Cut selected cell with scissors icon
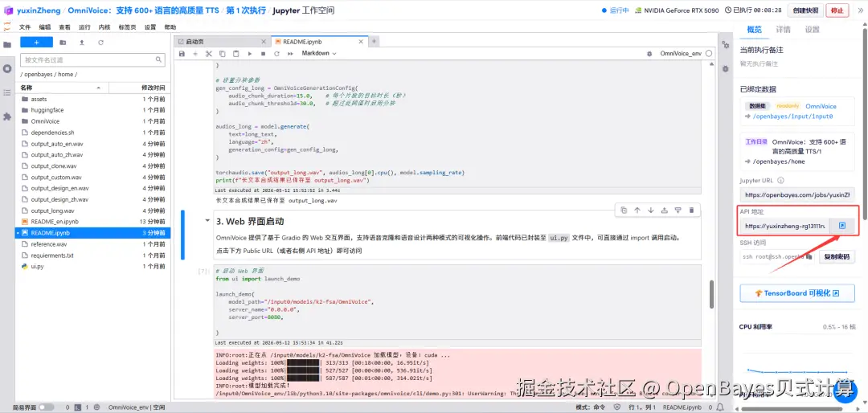868x413 pixels. [209, 54]
